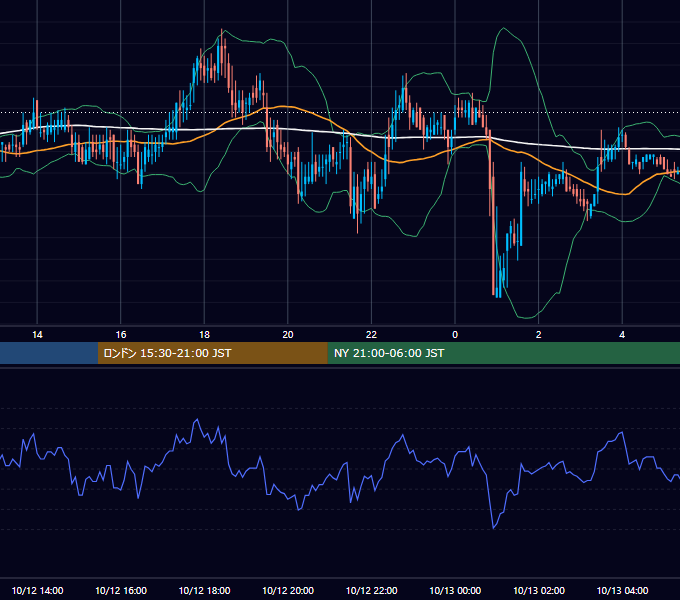680x600 pixels.
Task: Click the hour label 14 on the price axis
Action: 37,335
